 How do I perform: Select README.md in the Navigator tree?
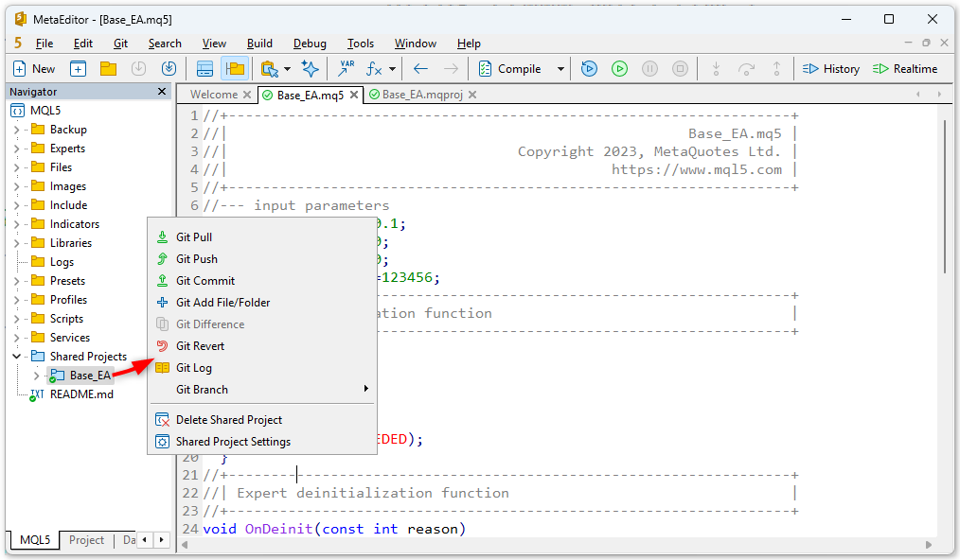pos(81,394)
